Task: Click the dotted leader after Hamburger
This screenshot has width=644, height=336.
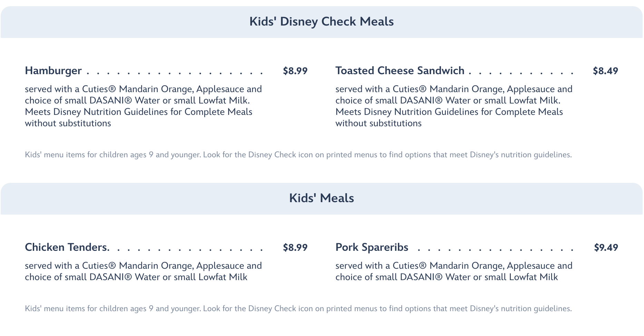Action: (174, 73)
